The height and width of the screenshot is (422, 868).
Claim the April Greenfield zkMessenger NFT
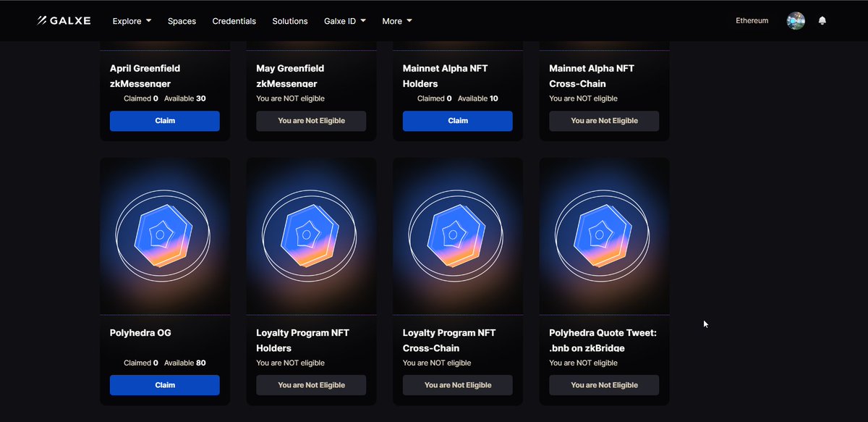point(164,121)
